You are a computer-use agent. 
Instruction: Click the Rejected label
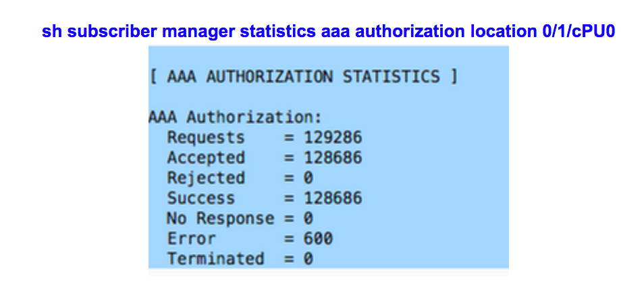[206, 178]
